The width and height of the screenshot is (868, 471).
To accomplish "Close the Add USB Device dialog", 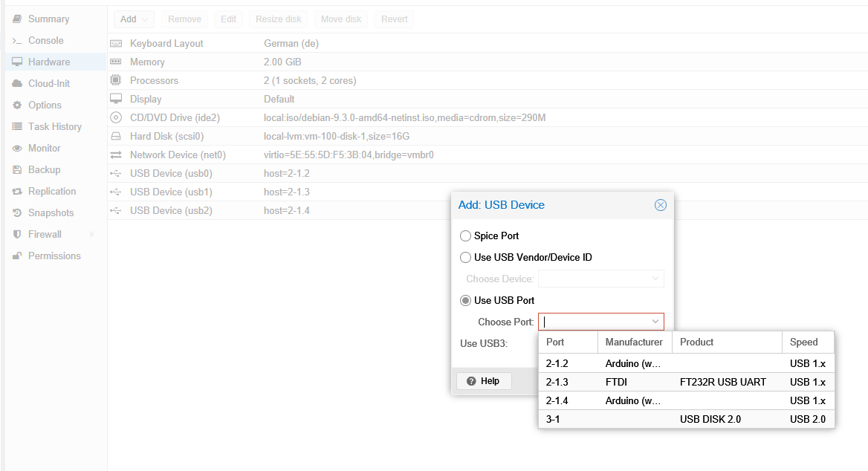I will pos(661,205).
